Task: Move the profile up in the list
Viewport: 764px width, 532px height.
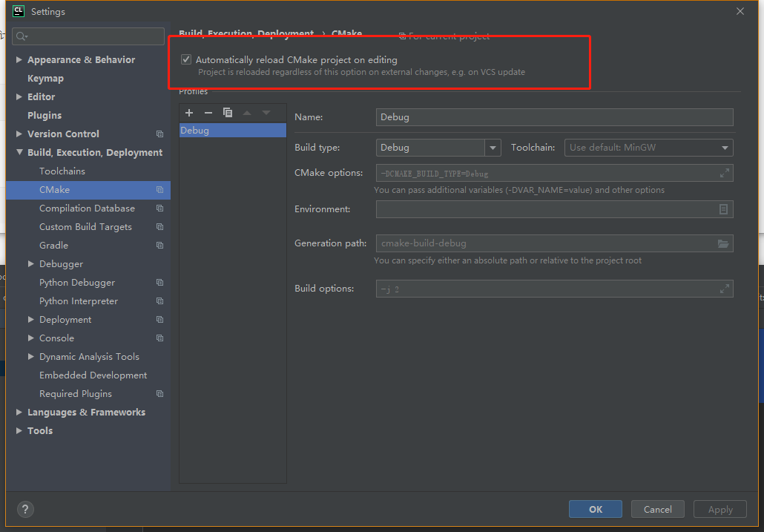Action: pos(247,112)
